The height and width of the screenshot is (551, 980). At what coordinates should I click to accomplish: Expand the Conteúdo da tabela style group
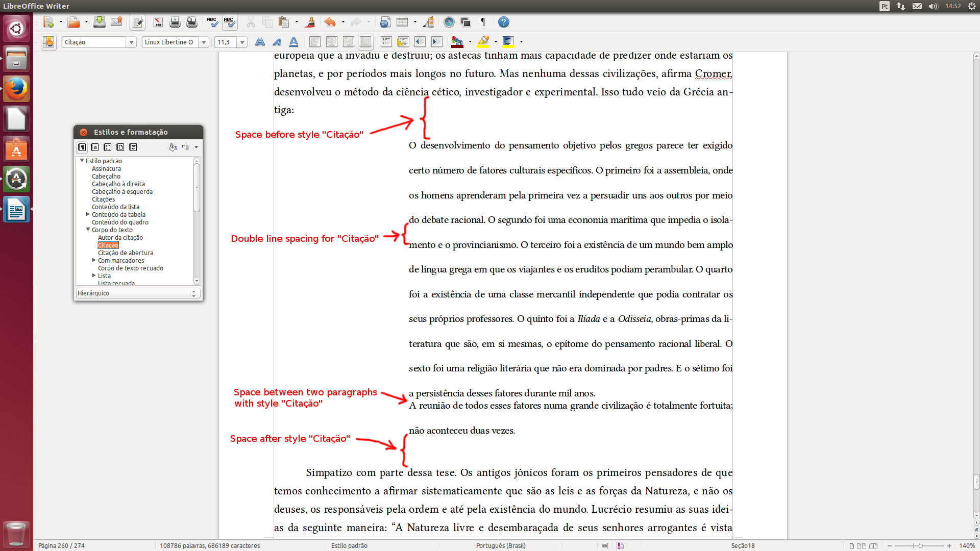click(x=88, y=214)
